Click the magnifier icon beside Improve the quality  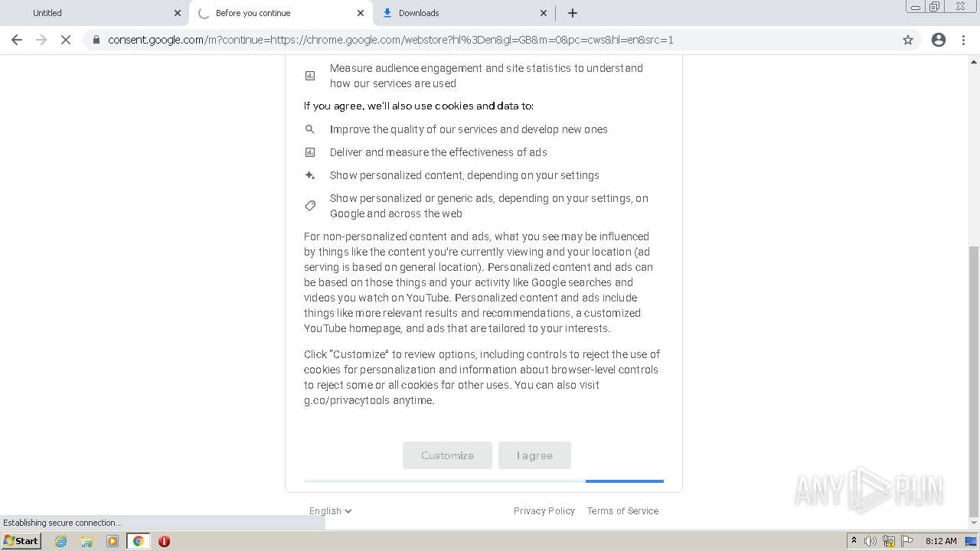click(x=310, y=129)
